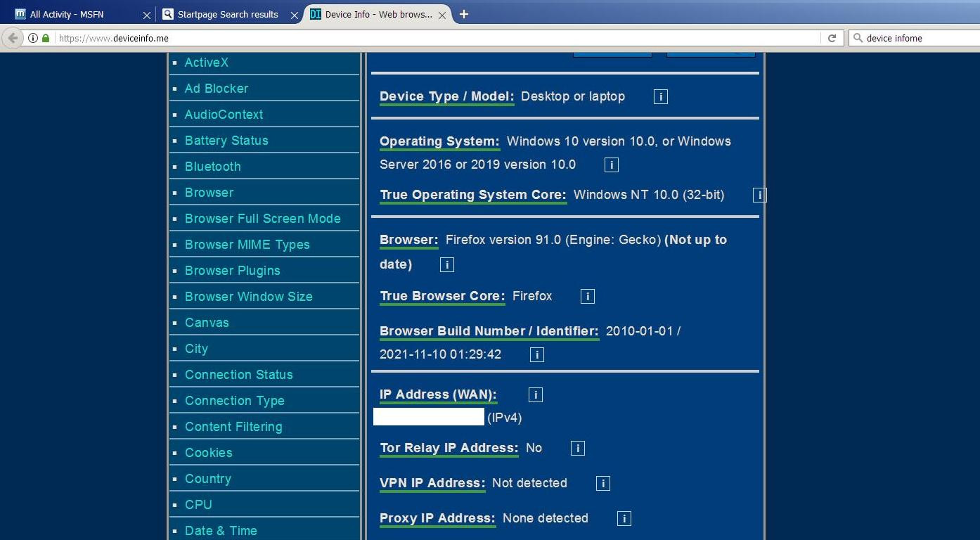The height and width of the screenshot is (540, 980).
Task: Open info icon beside Browser Build Number
Action: click(536, 355)
